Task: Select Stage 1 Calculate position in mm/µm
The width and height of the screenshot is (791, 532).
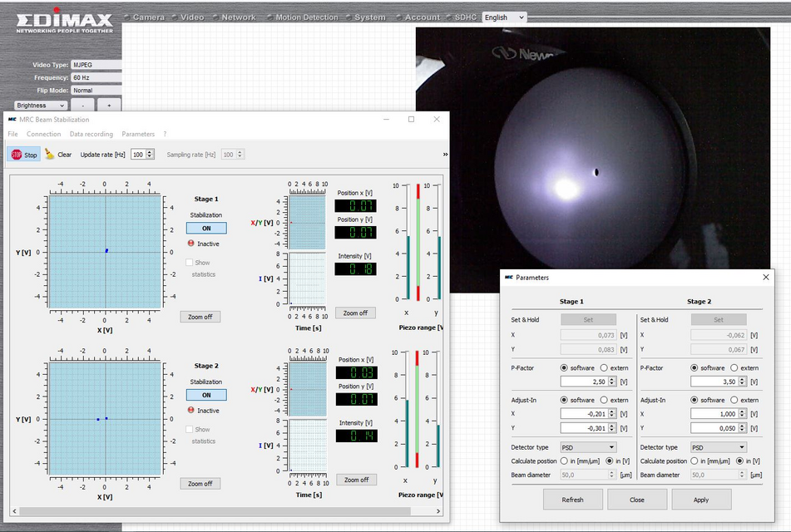Action: (564, 461)
